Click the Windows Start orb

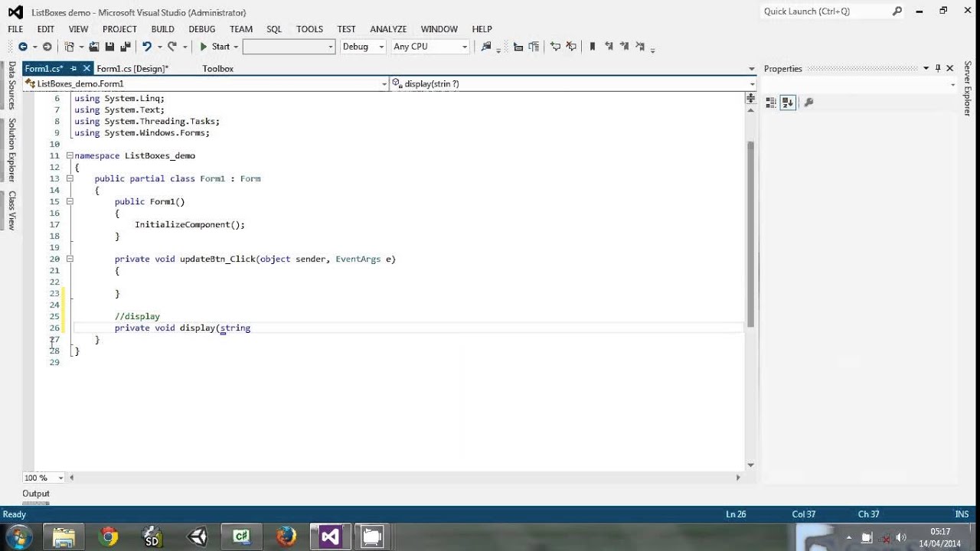click(x=18, y=537)
